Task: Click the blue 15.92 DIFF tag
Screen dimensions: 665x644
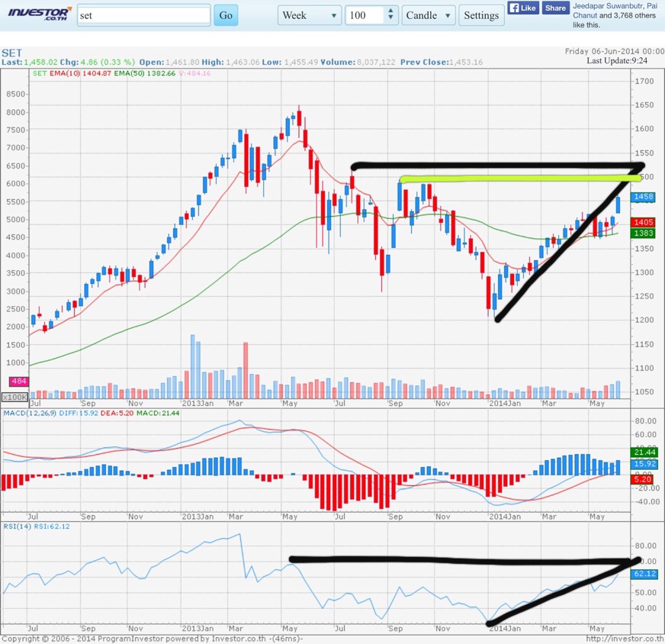Action: [644, 464]
